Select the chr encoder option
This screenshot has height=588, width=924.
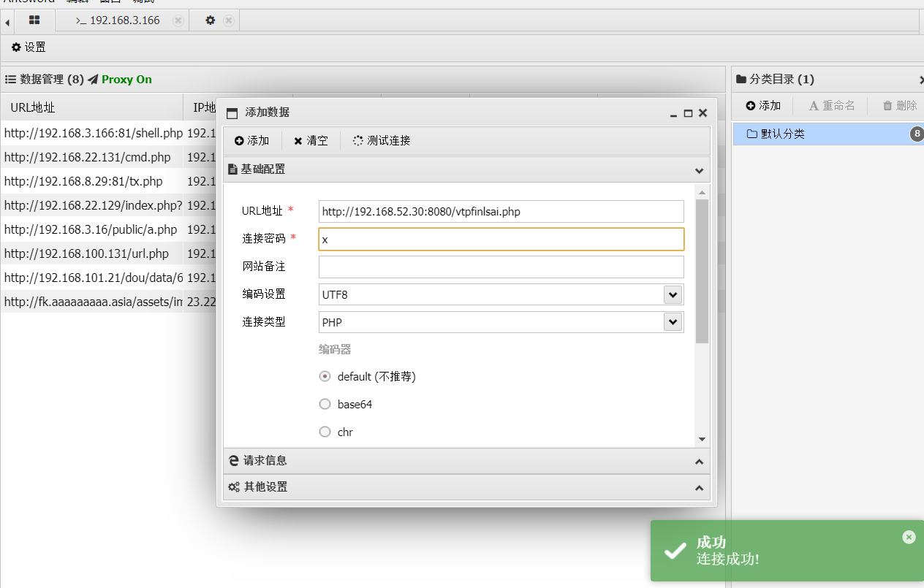pyautogui.click(x=325, y=432)
